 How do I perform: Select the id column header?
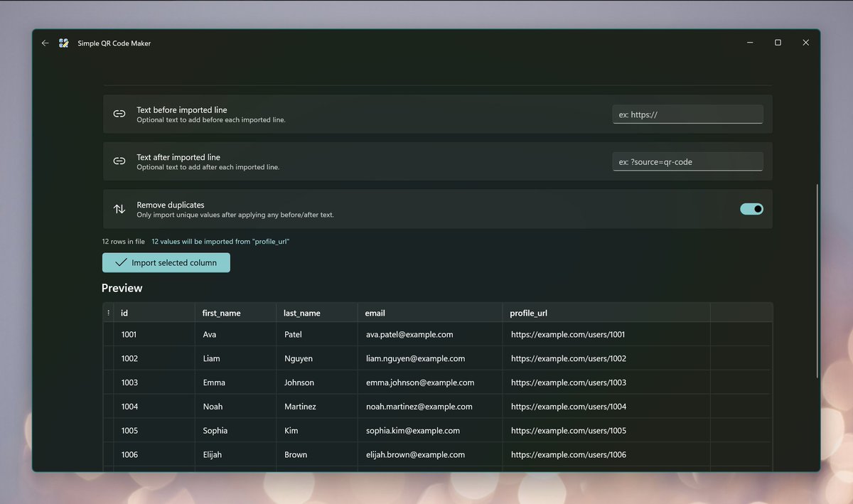coord(154,313)
